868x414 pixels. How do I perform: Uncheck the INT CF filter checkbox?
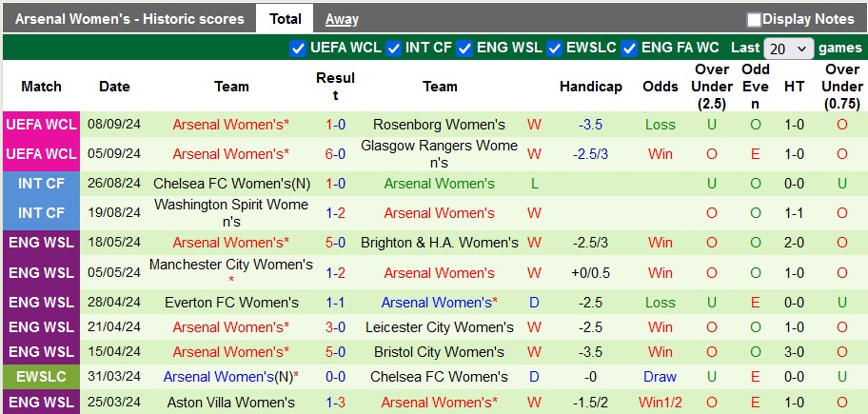tap(393, 48)
